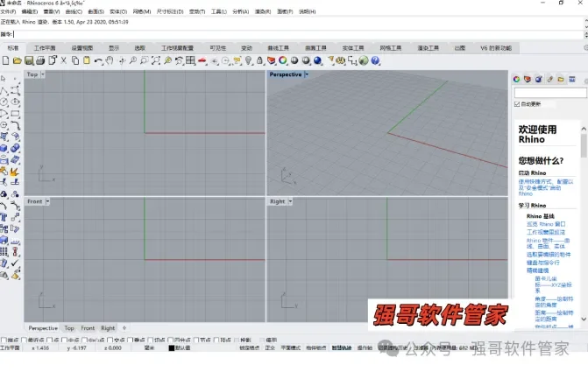Open the 键盘与指令行 help link
This screenshot has height=372, width=588.
pos(543,263)
